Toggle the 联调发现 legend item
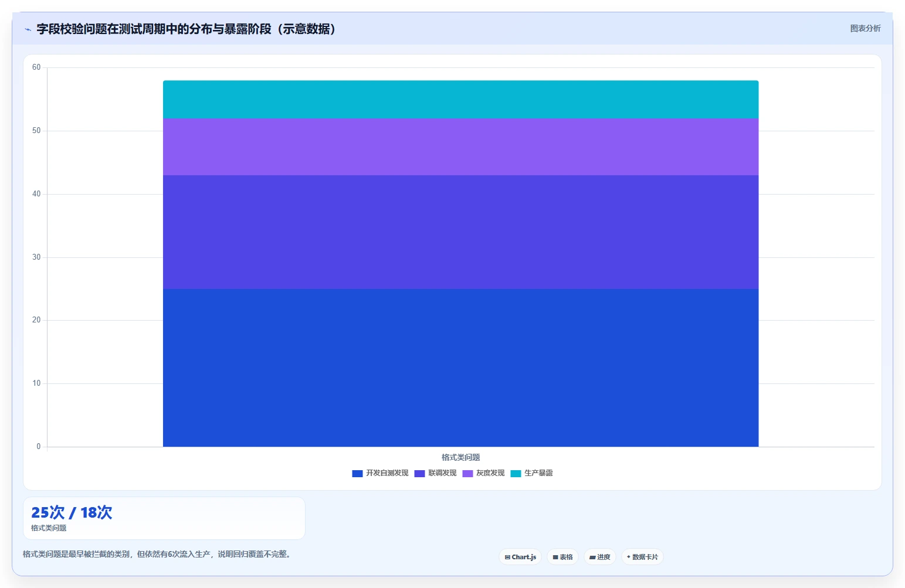Viewport: 905px width, 588px height. 435,473
